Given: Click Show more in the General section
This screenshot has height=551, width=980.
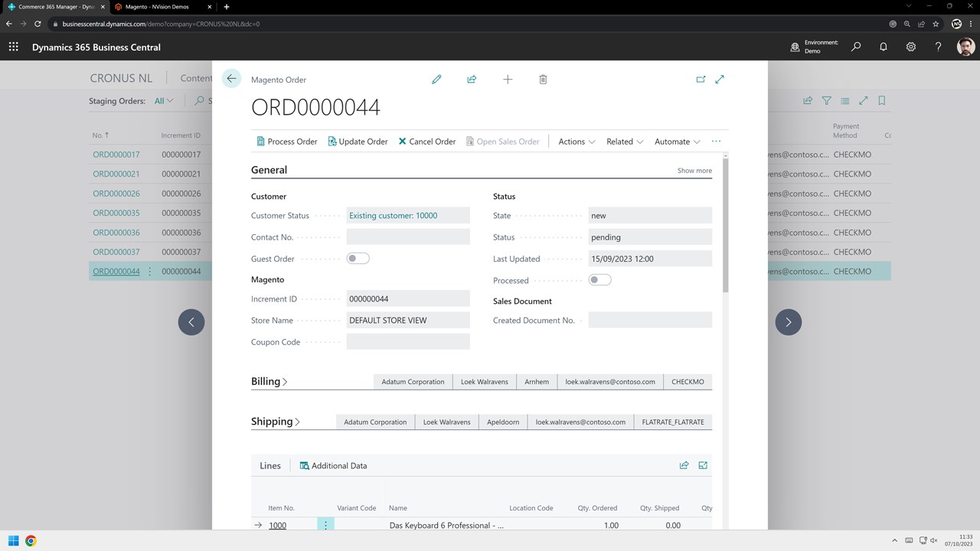Looking at the screenshot, I should pos(694,171).
